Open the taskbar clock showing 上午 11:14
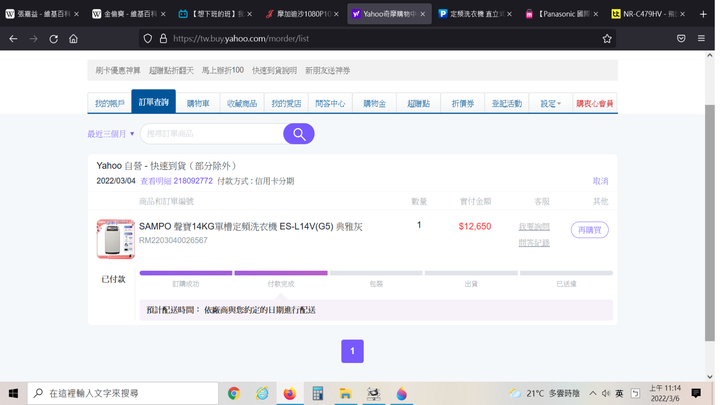 coord(665,394)
